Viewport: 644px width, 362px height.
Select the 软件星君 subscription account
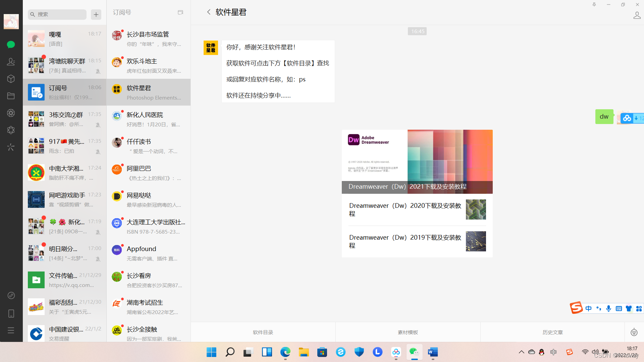click(x=149, y=92)
